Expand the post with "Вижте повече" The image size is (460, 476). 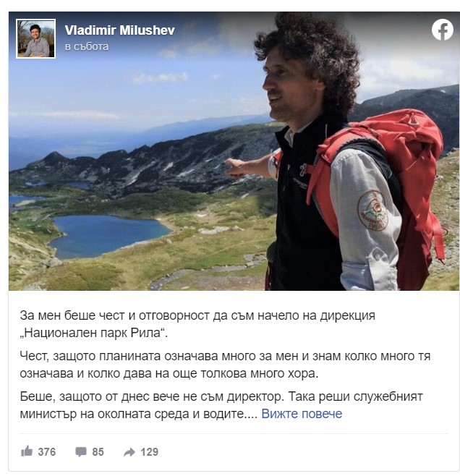(x=302, y=414)
